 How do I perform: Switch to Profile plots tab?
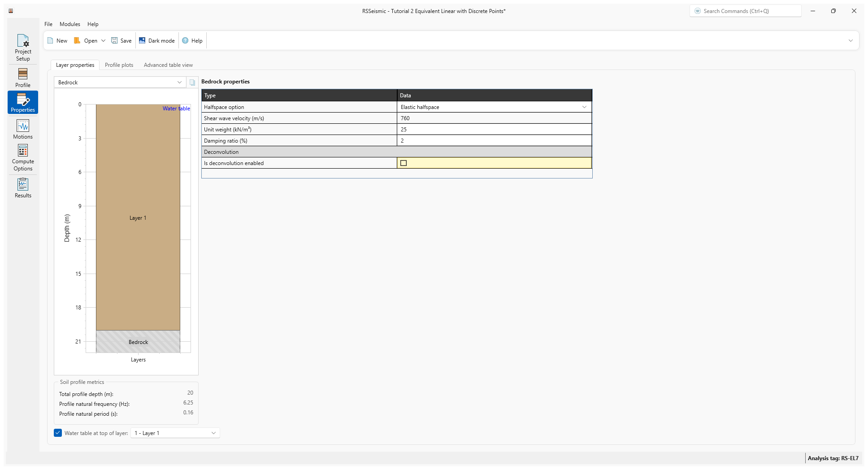119,65
